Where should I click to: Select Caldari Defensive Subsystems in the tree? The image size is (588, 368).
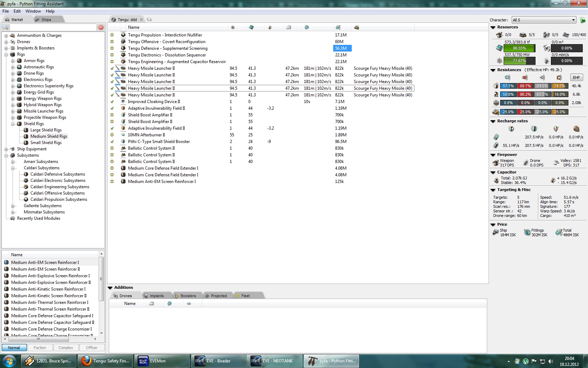pyautogui.click(x=58, y=174)
